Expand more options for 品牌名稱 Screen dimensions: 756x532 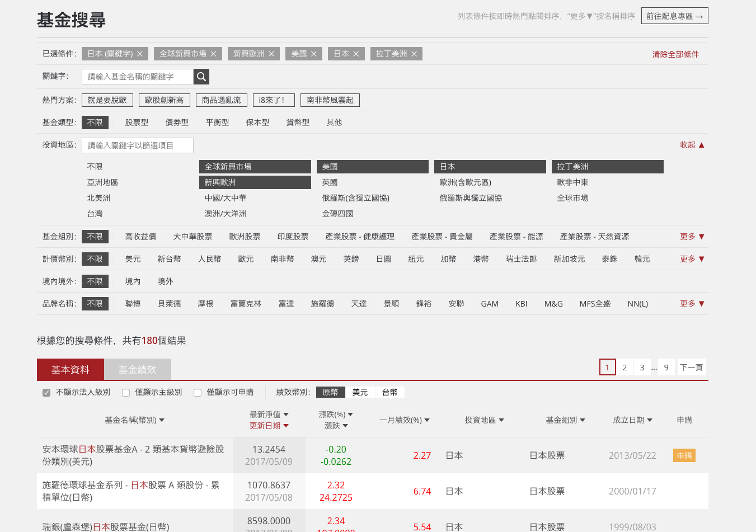(x=692, y=304)
